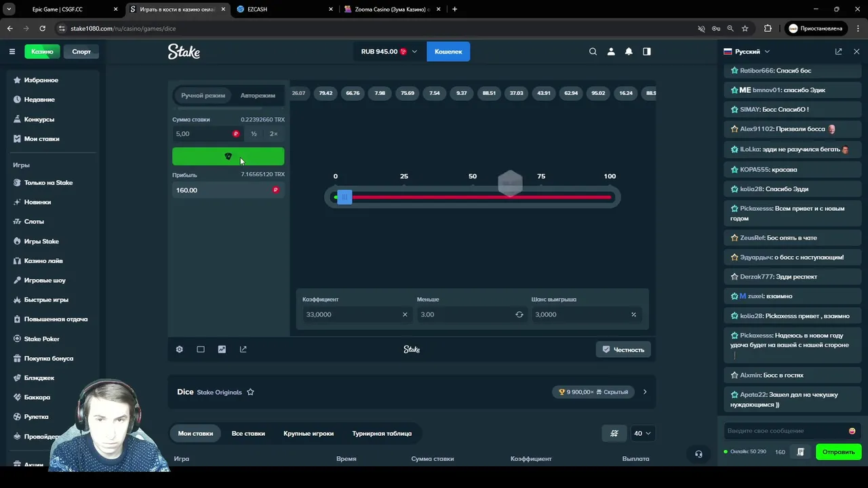868x488 pixels.
Task: Open Недавние in sidebar
Action: (x=53, y=100)
